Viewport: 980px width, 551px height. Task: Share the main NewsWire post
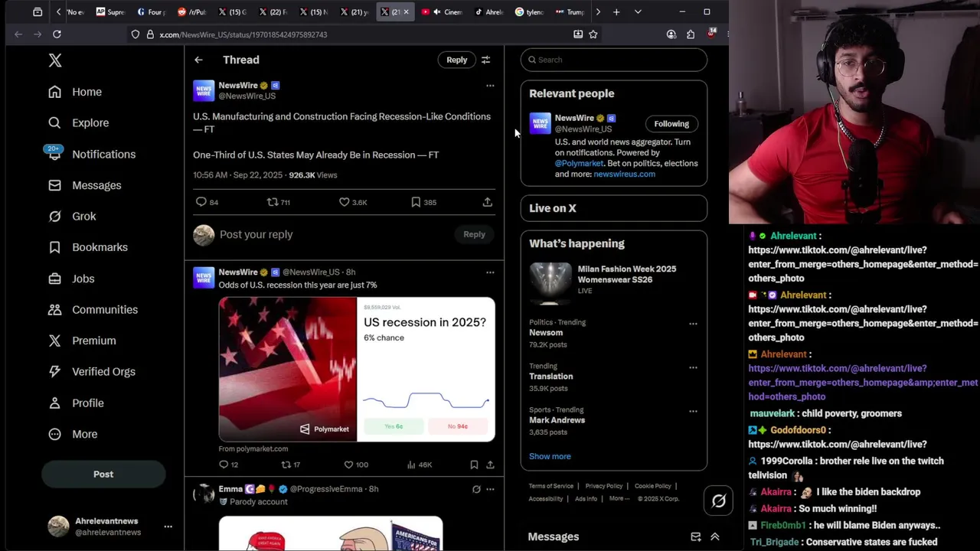(488, 202)
